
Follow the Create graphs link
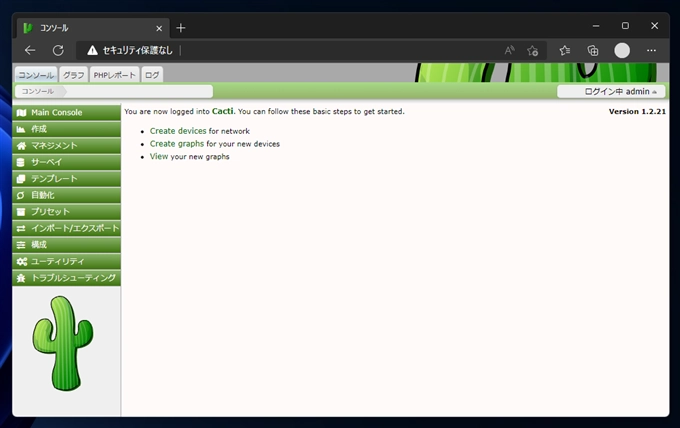(x=177, y=144)
